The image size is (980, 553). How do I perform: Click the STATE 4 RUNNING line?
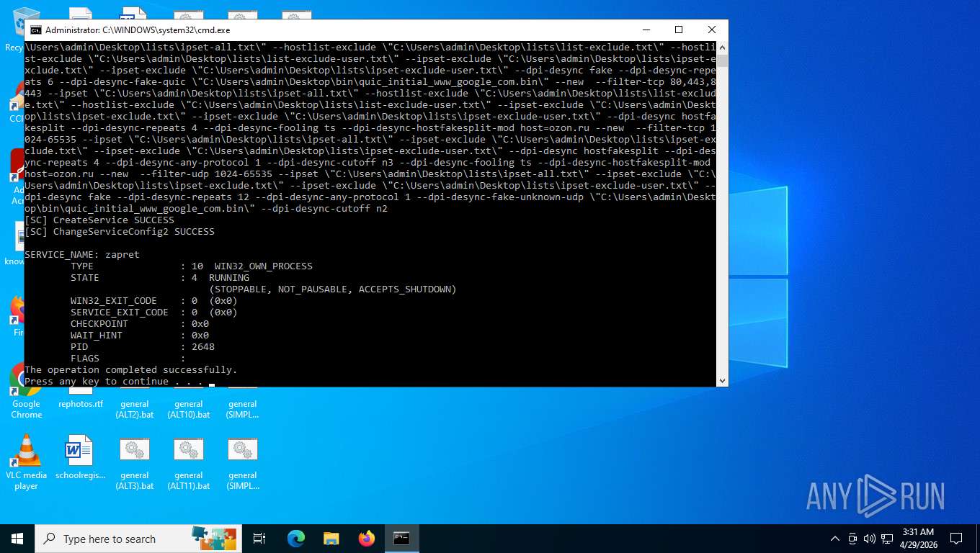click(160, 277)
